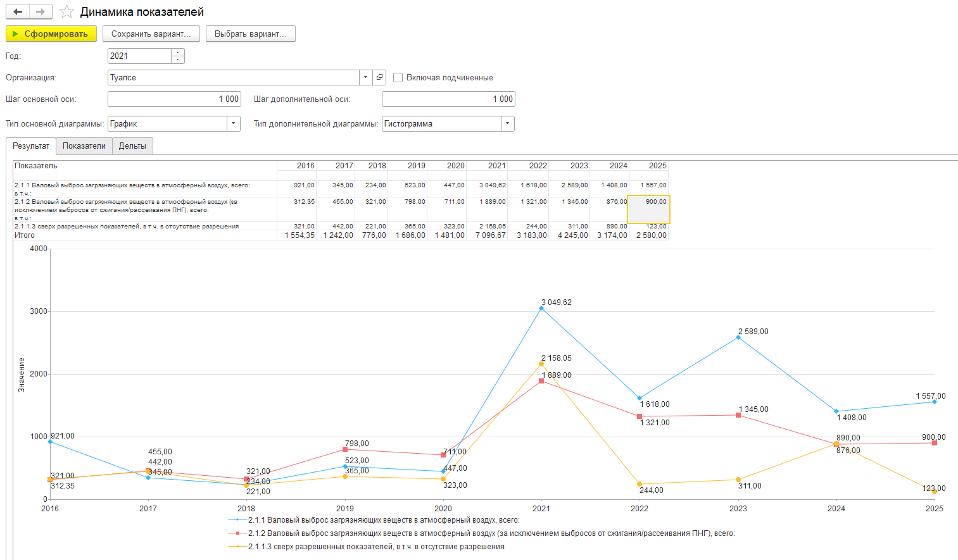
Task: Select the highlighted 900,00 cell for 2025
Action: (x=648, y=209)
